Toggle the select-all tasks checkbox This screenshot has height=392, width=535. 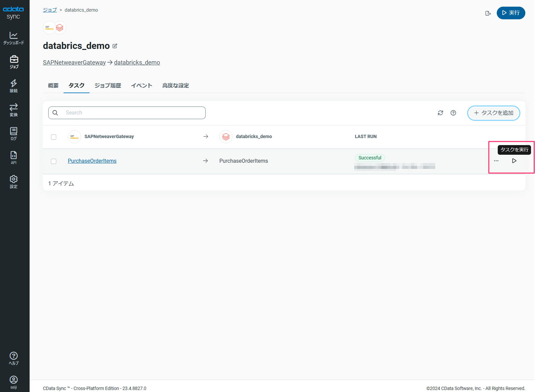pyautogui.click(x=54, y=137)
